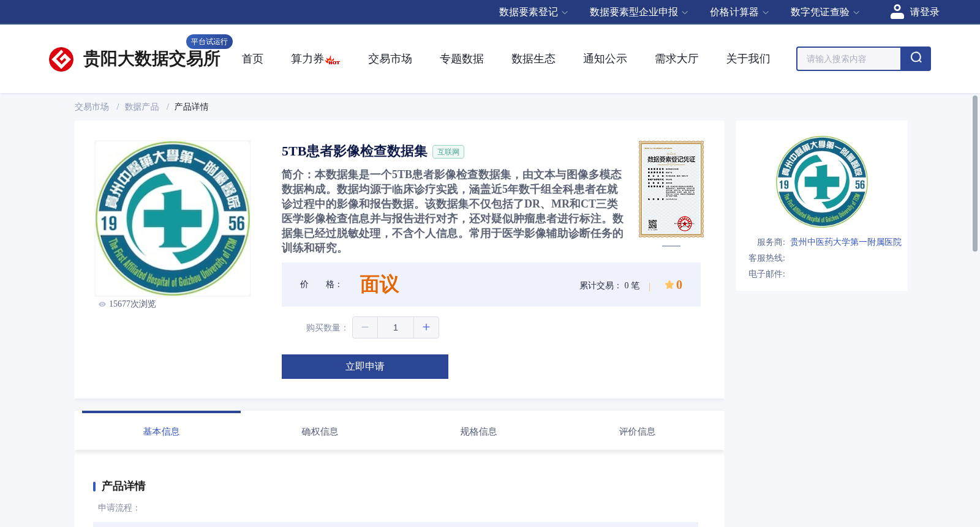Viewport: 980px width, 527px height.
Task: Click the user login avatar icon
Action: tap(897, 12)
